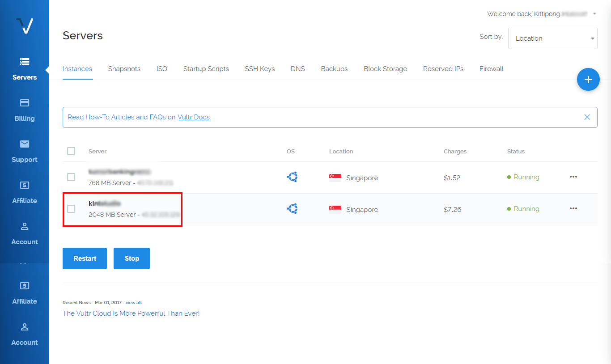Screen dimensions: 611x364
Task: Click the '2048 MB Server' description text
Action: point(112,215)
